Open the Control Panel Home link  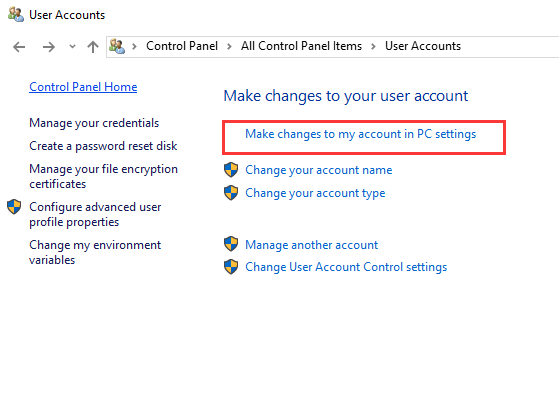click(83, 87)
